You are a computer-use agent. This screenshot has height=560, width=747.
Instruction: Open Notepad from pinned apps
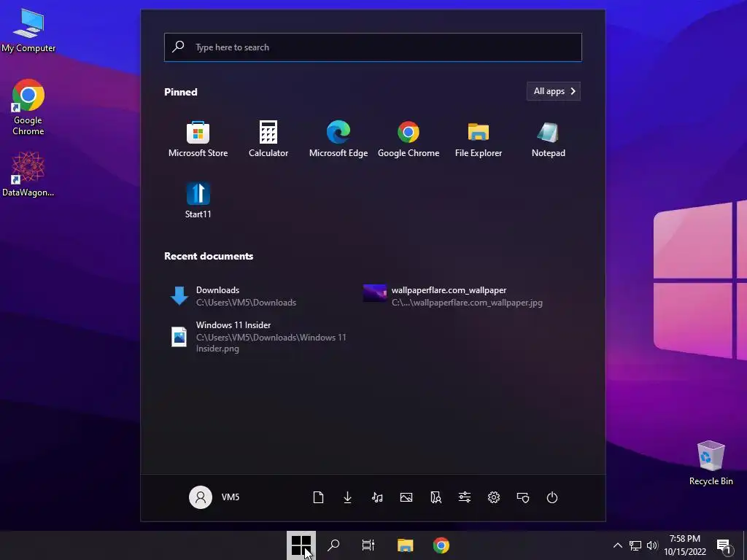click(x=549, y=139)
